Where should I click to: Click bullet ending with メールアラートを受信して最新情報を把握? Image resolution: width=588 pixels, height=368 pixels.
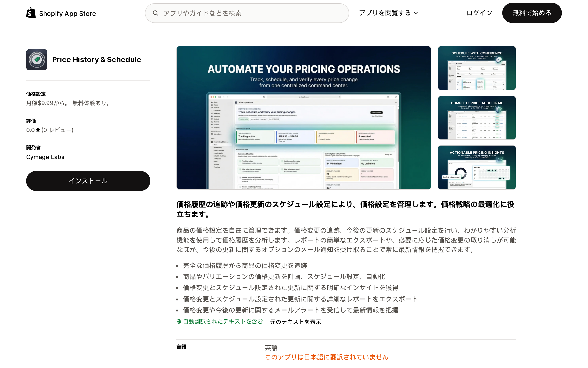click(x=291, y=310)
